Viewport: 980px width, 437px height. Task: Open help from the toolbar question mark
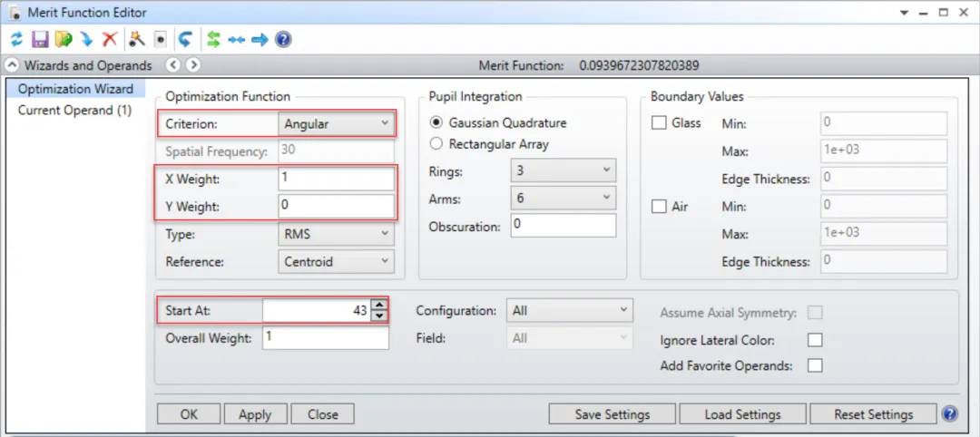point(283,39)
